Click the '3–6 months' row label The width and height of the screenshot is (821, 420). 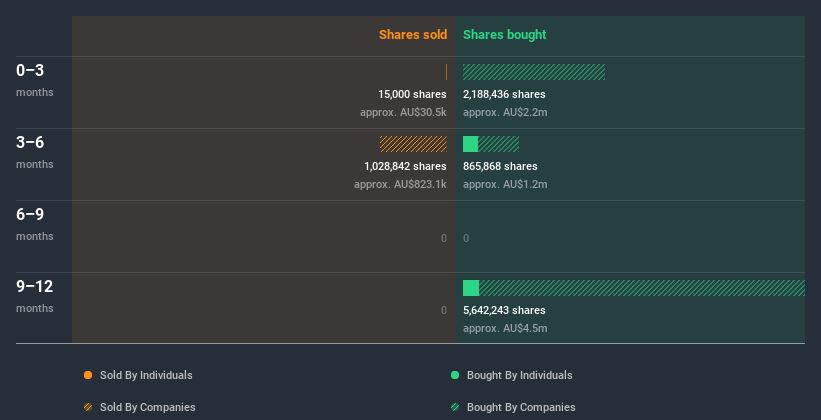34,152
